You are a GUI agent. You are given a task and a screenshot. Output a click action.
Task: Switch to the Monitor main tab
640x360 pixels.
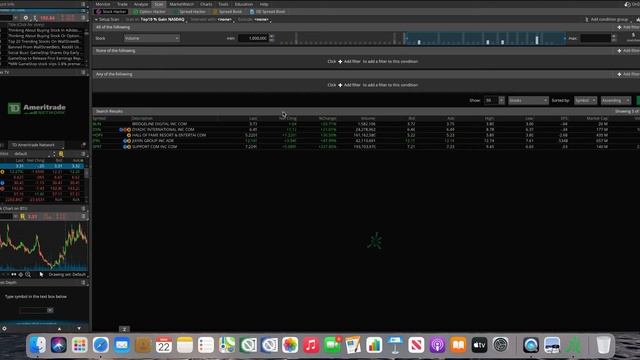pyautogui.click(x=103, y=4)
